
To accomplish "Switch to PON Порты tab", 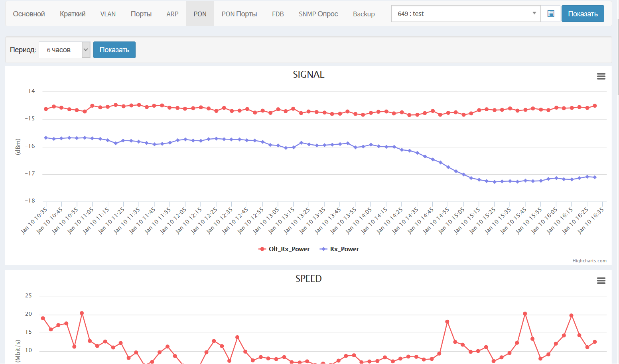I will click(x=239, y=14).
